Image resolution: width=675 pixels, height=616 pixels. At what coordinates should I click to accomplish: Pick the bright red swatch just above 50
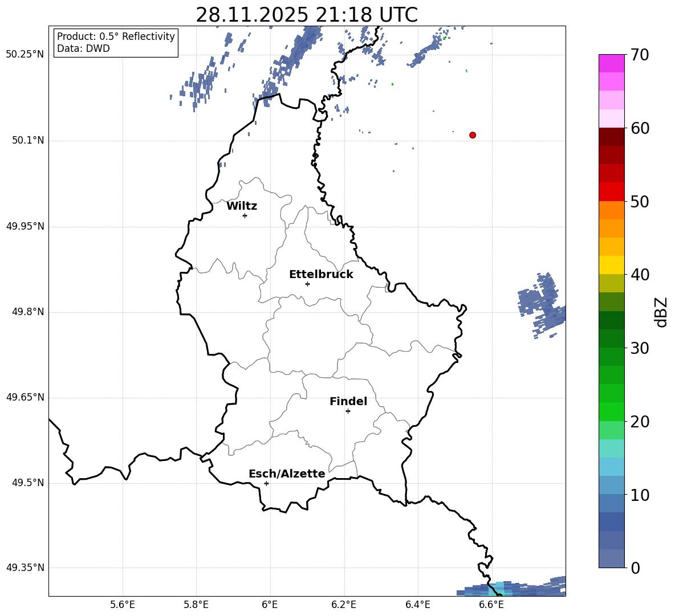pyautogui.click(x=612, y=192)
